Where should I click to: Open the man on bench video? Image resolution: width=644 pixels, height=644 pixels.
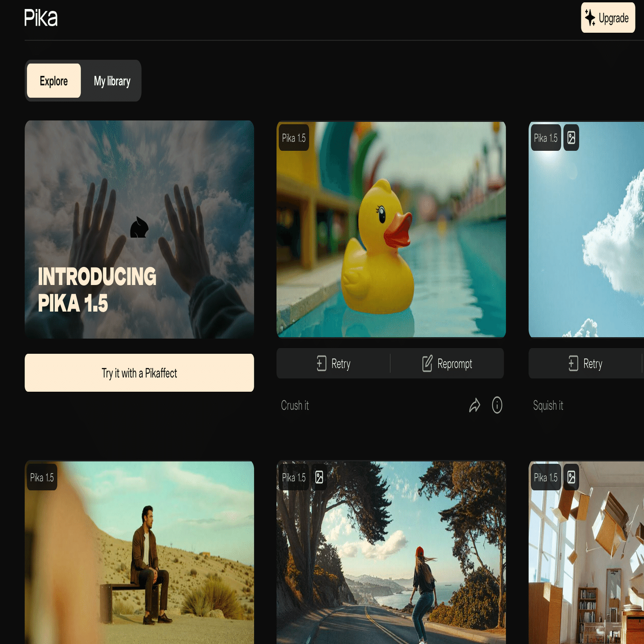pyautogui.click(x=139, y=552)
